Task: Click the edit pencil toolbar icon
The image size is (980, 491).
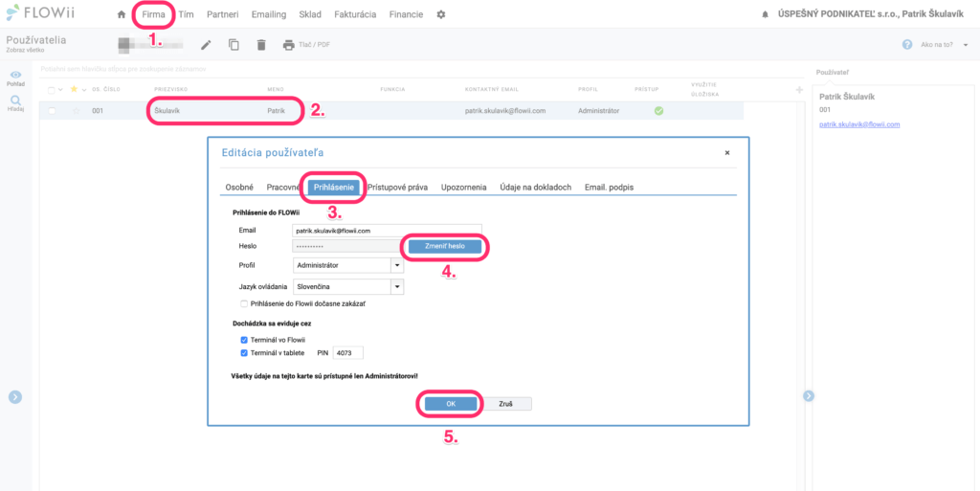Action: 206,44
